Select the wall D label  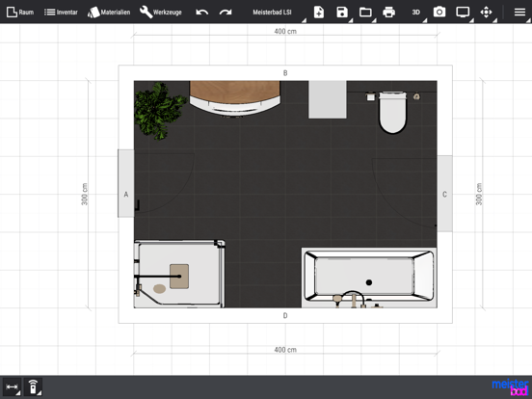pyautogui.click(x=285, y=315)
